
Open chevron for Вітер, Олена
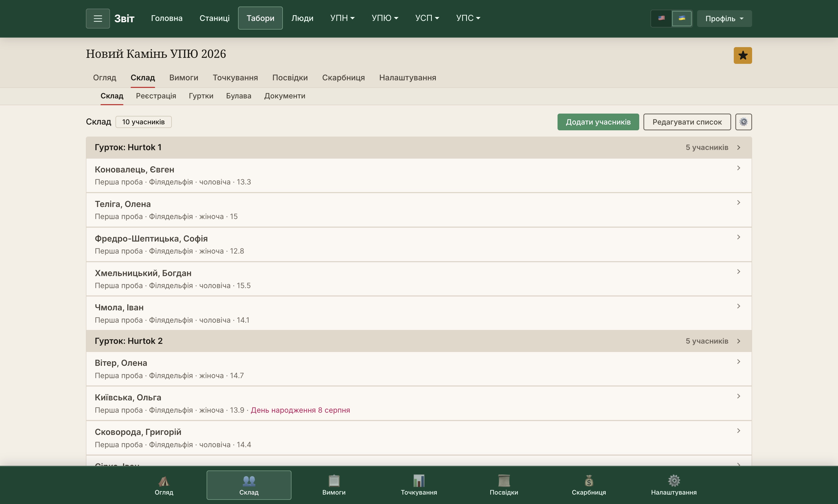pos(738,362)
